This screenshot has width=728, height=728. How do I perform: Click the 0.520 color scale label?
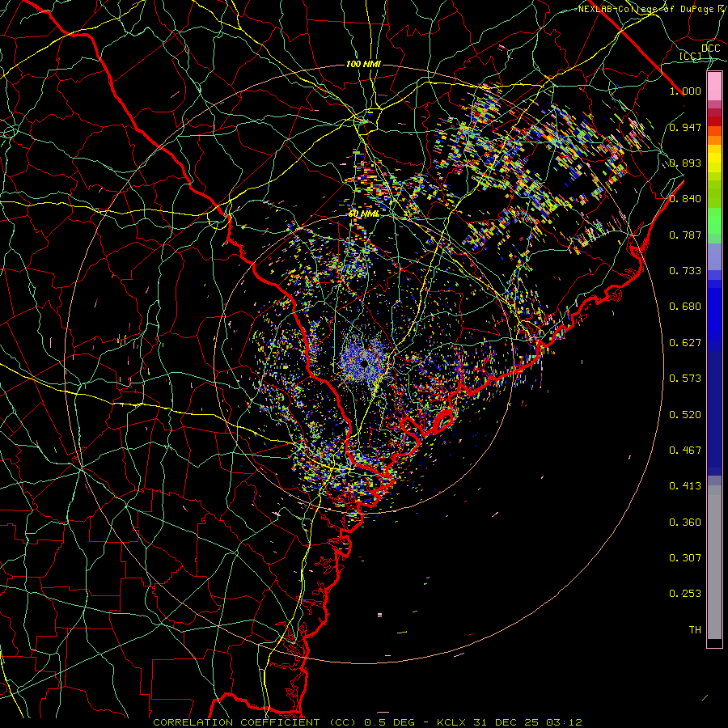pos(685,415)
